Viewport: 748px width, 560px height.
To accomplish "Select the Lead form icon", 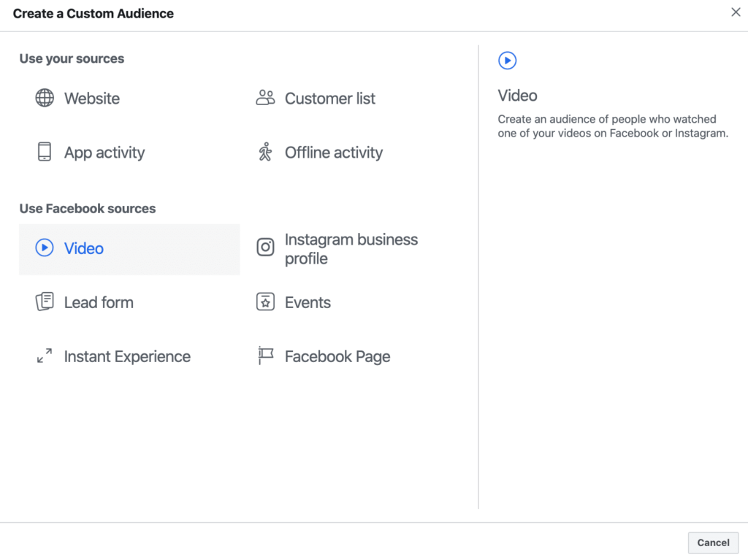I will coord(45,302).
